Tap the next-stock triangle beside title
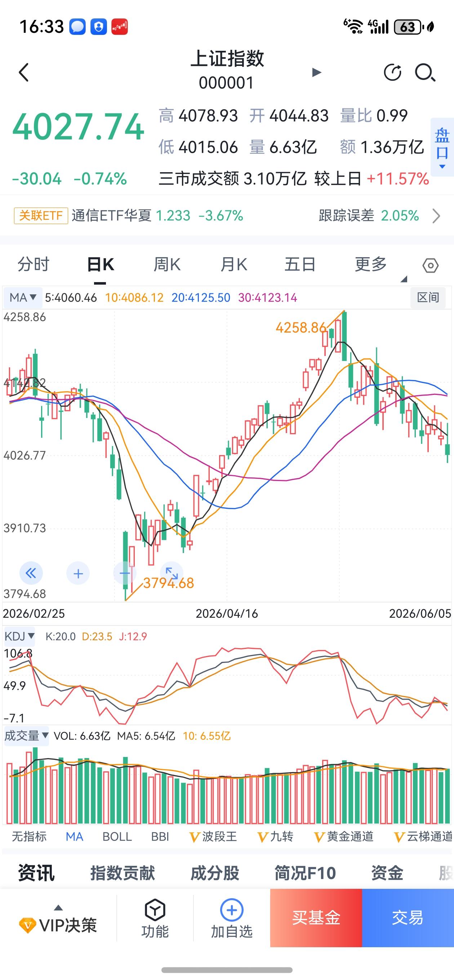 [x=317, y=72]
